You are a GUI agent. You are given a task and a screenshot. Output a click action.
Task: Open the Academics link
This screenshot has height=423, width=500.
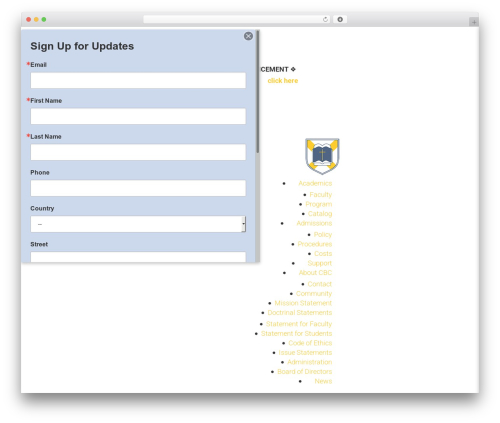point(315,183)
